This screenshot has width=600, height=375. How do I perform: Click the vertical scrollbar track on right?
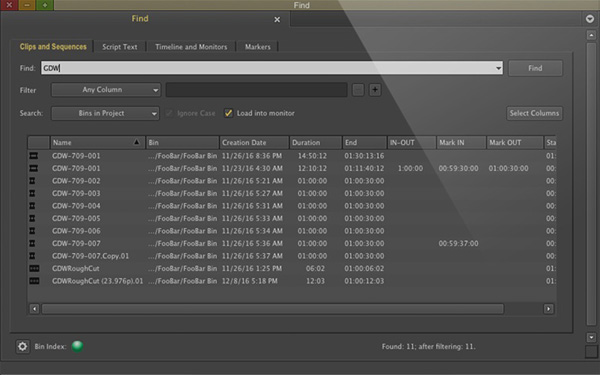tap(591, 184)
